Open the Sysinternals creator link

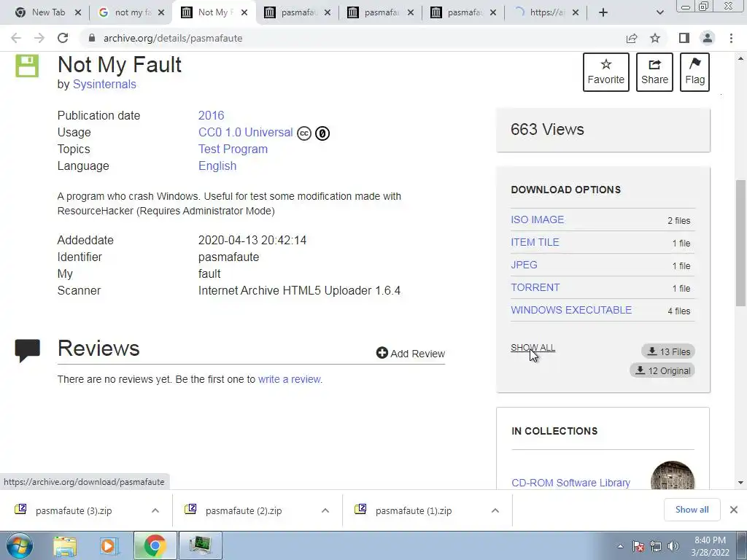tap(104, 85)
